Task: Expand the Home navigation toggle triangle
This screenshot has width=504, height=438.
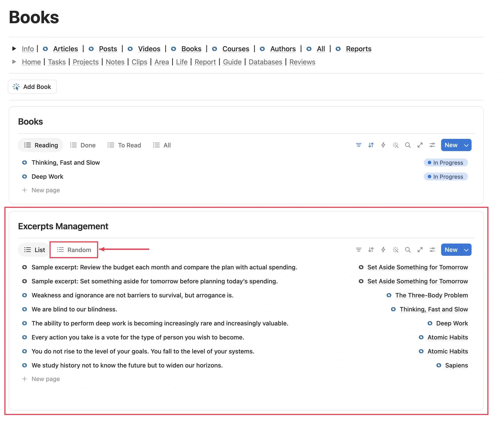Action: tap(14, 62)
